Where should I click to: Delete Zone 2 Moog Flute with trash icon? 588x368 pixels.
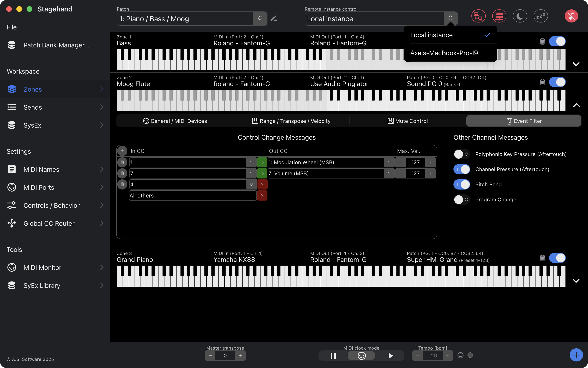(542, 82)
